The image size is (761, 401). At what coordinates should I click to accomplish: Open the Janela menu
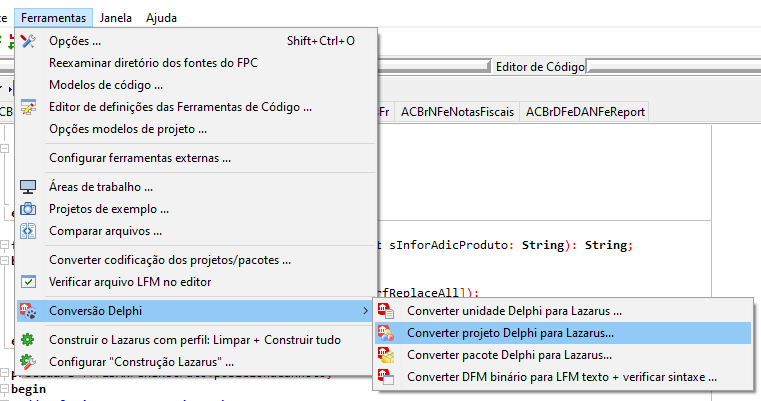pyautogui.click(x=116, y=18)
